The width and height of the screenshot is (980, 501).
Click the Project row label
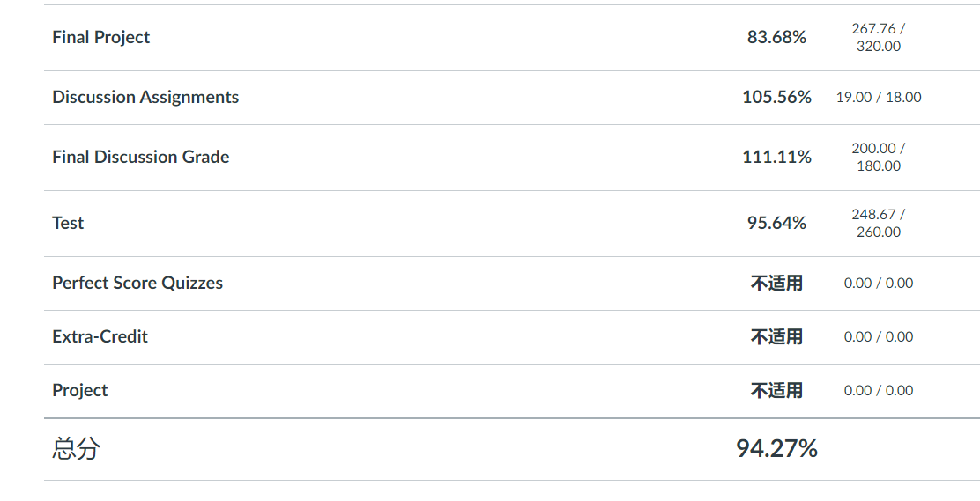(x=80, y=390)
